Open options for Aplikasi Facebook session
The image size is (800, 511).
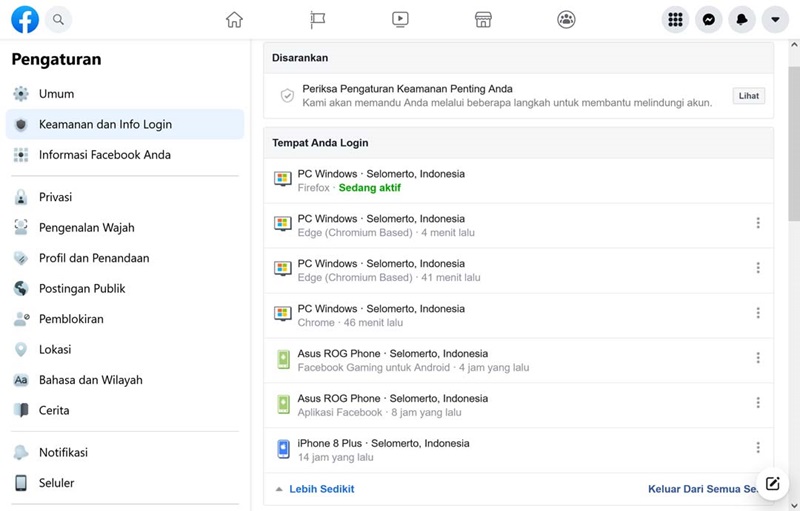click(x=758, y=402)
